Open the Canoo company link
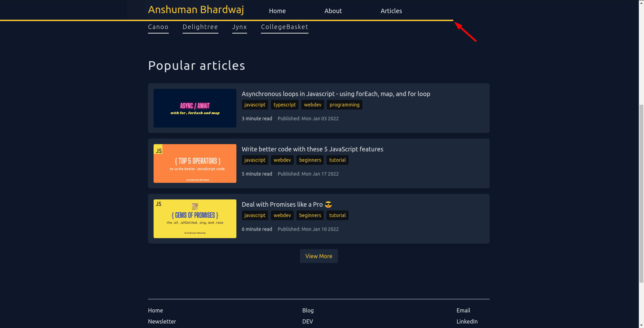This screenshot has width=644, height=328. [x=158, y=27]
